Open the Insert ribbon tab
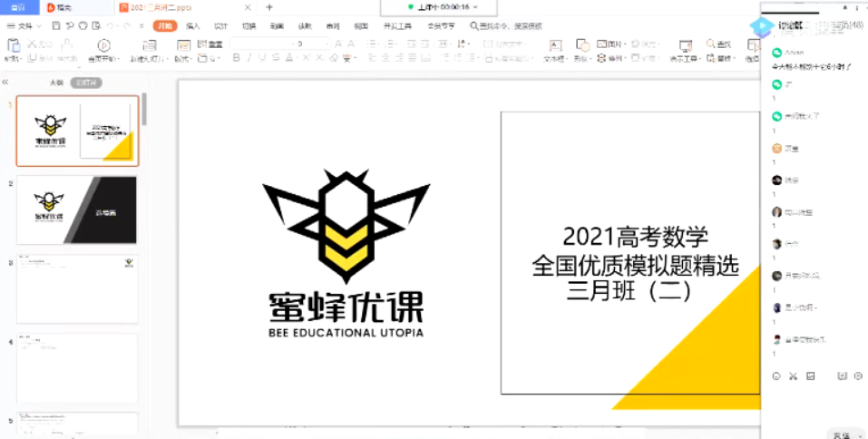Image resolution: width=868 pixels, height=439 pixels. tap(192, 26)
